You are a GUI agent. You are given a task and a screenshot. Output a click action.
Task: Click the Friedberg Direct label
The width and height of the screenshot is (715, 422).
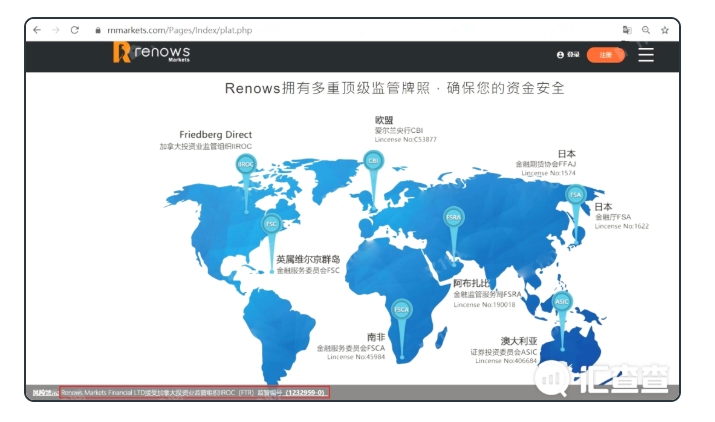point(215,135)
